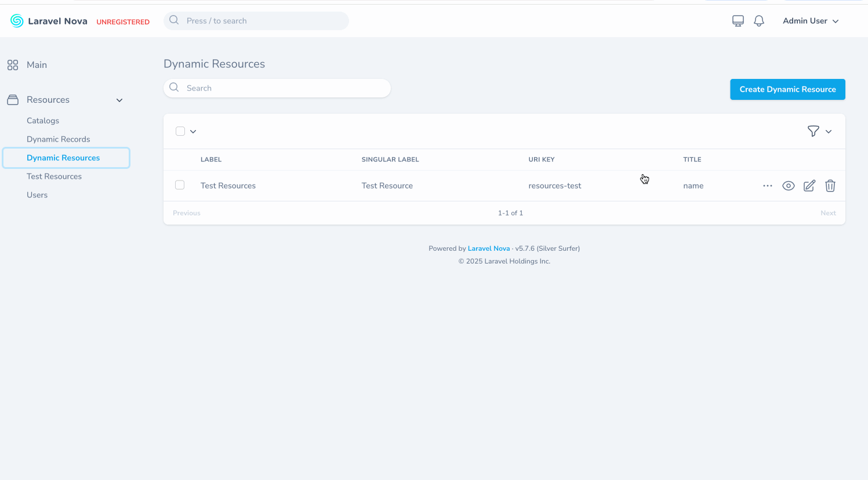This screenshot has width=868, height=480.
Task: Open the theme switcher monitor icon
Action: [x=738, y=21]
